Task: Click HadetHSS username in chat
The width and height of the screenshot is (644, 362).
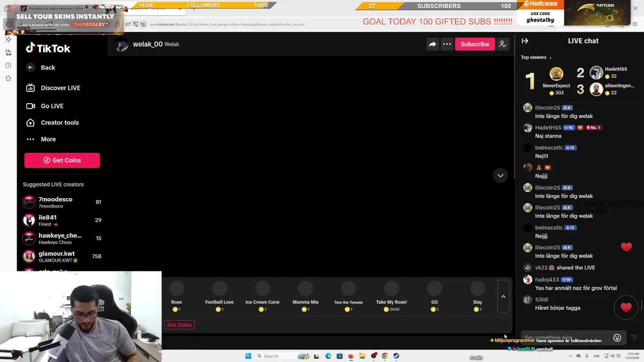Action: (x=548, y=128)
